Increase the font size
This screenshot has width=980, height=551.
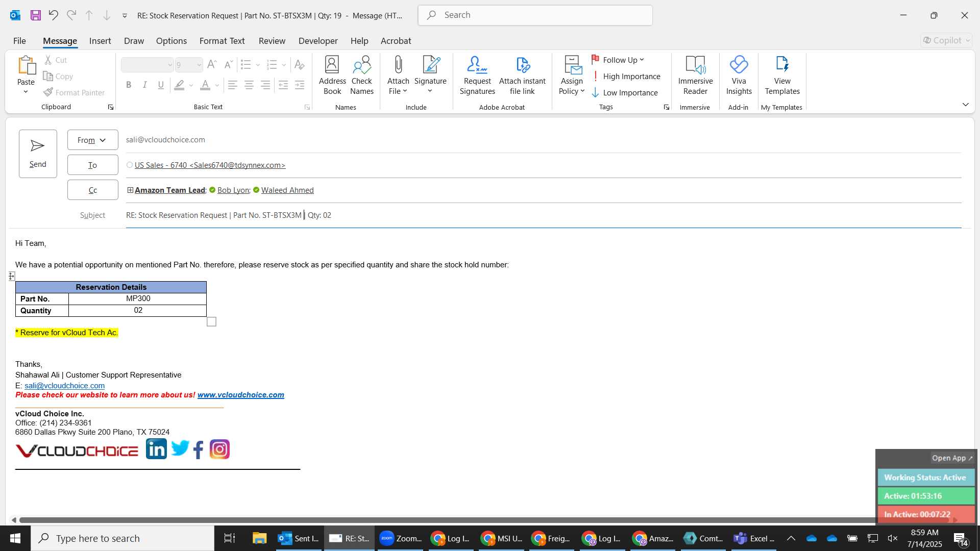click(212, 64)
